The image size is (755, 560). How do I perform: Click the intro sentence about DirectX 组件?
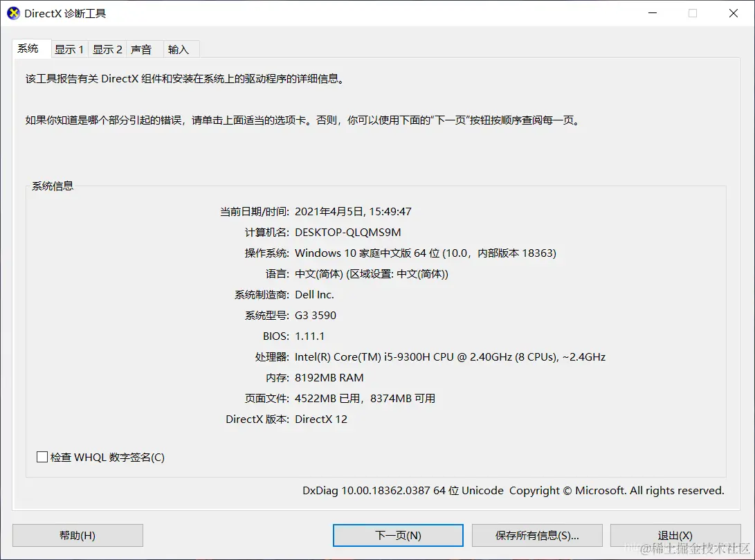point(185,78)
